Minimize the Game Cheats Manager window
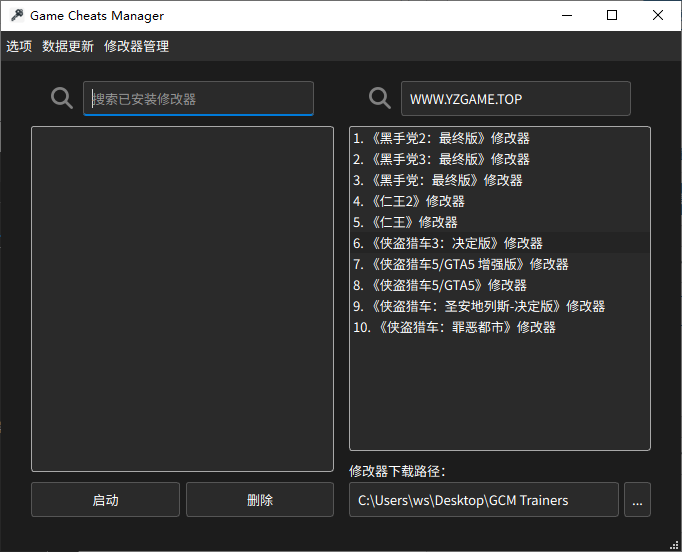The image size is (682, 552). [567, 15]
